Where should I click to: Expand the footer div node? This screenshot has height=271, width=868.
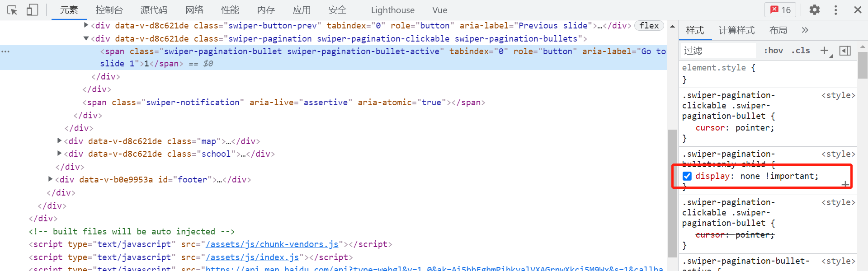tap(50, 179)
